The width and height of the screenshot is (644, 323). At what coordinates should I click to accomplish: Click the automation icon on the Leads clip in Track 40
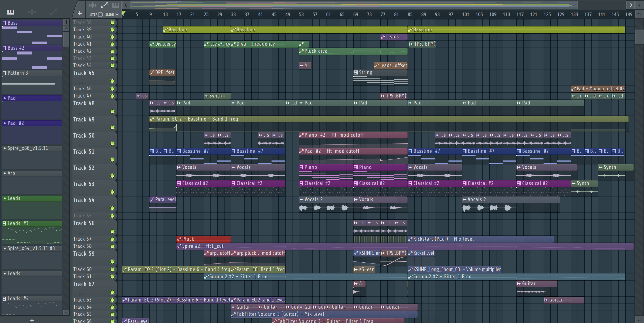[x=383, y=37]
